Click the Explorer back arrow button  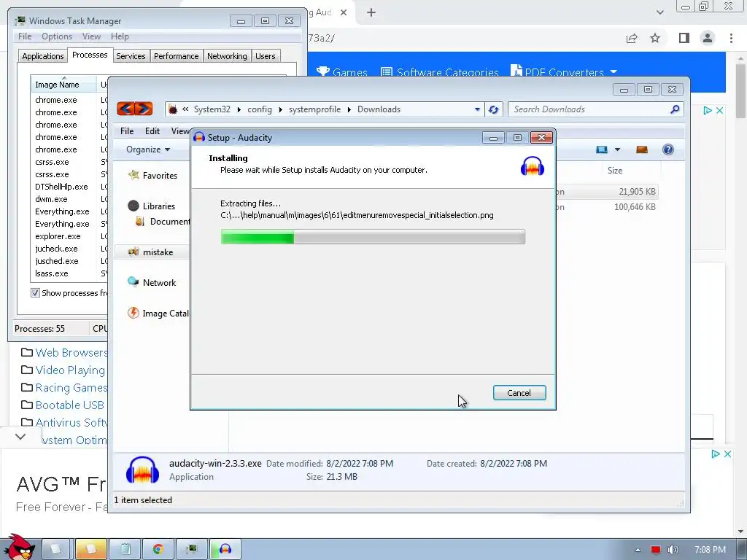(x=126, y=109)
